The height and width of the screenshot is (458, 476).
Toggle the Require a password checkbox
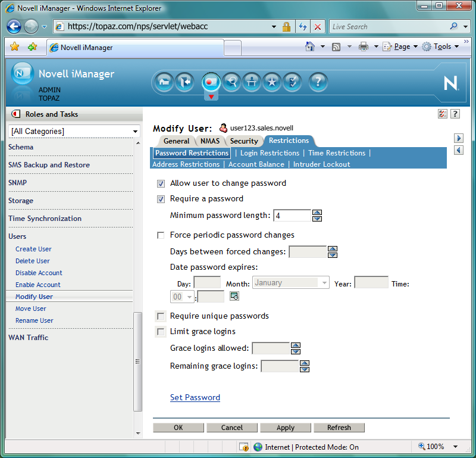tap(161, 199)
